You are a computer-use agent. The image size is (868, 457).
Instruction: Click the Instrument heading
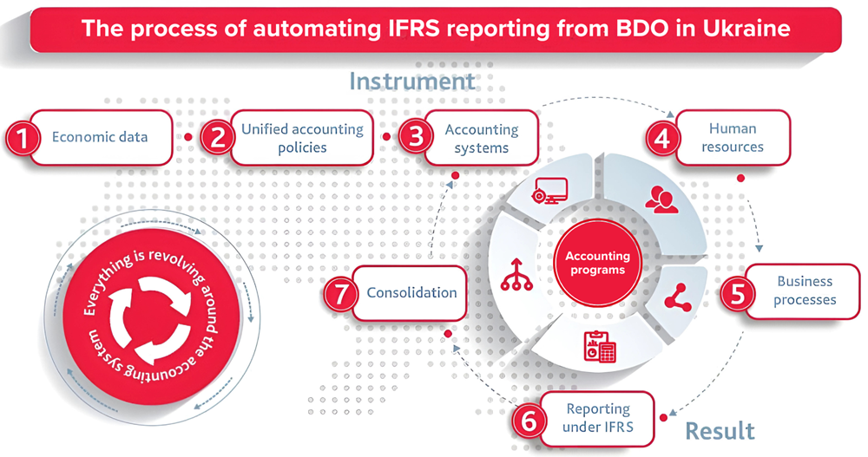pyautogui.click(x=412, y=82)
